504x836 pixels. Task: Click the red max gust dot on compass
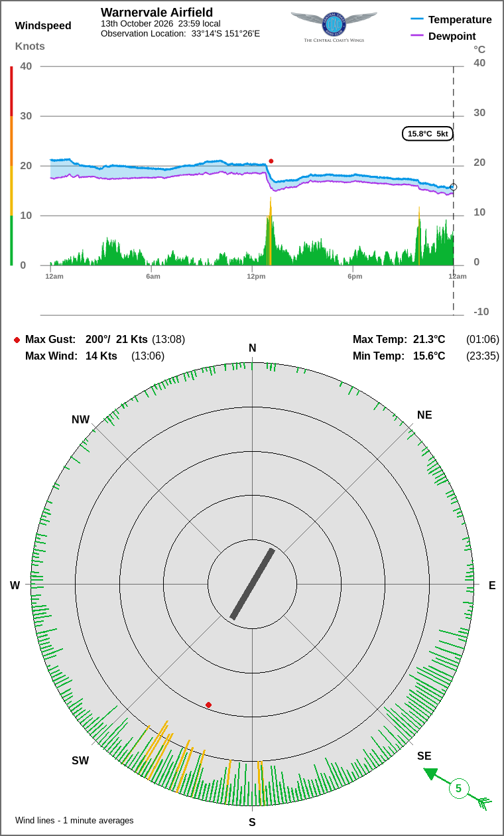point(208,705)
